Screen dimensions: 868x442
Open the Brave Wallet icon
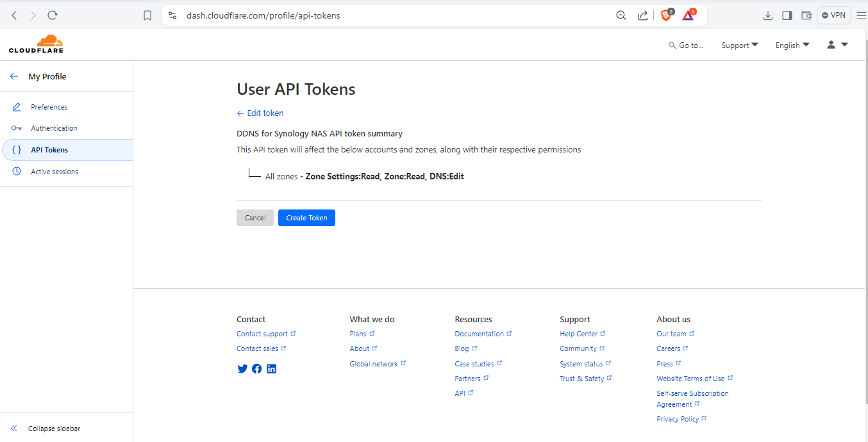click(806, 15)
